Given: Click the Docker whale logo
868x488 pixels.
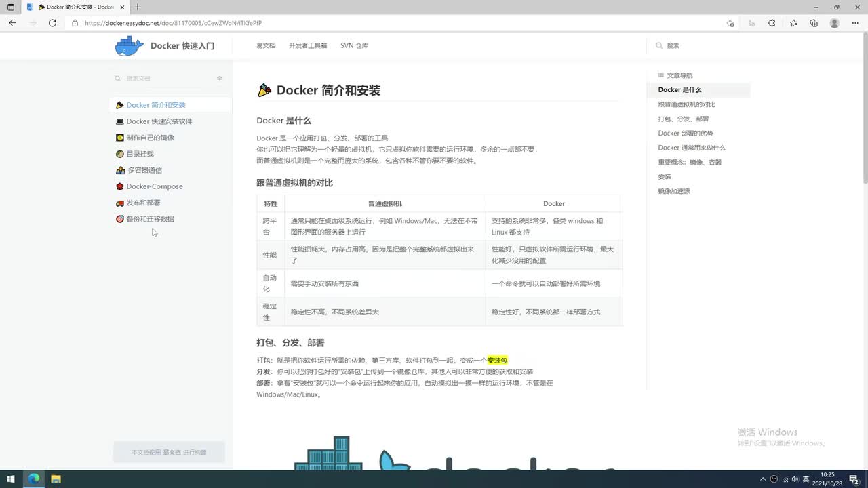Looking at the screenshot, I should 129,46.
